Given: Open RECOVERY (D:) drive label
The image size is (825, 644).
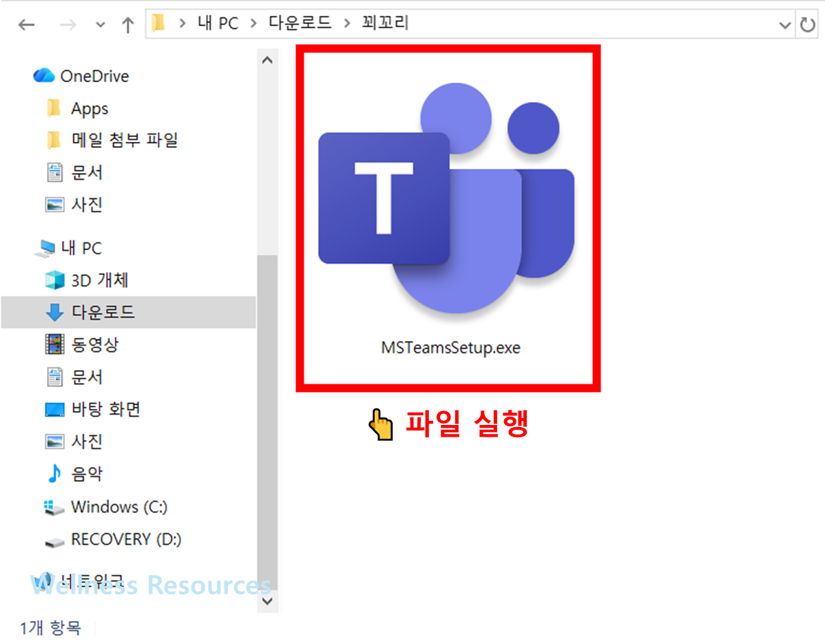Looking at the screenshot, I should tap(126, 539).
